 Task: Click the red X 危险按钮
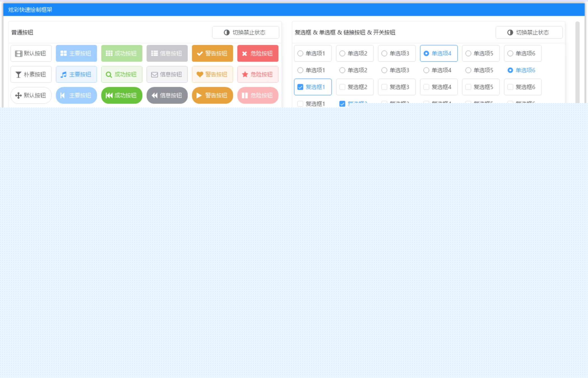[258, 53]
